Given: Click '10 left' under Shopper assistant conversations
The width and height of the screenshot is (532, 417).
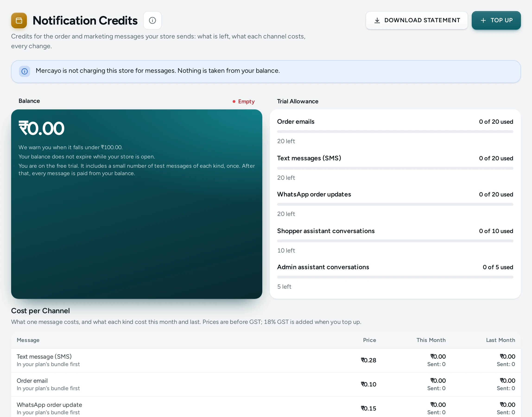Looking at the screenshot, I should [x=286, y=250].
